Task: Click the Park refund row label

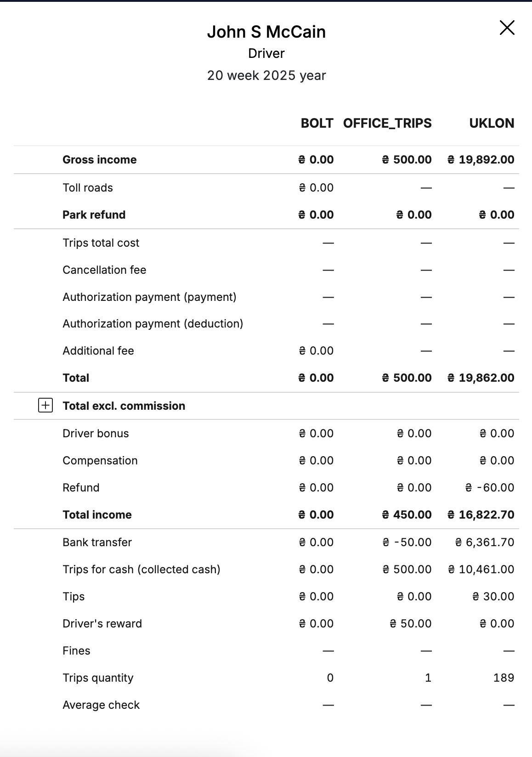Action: click(94, 215)
